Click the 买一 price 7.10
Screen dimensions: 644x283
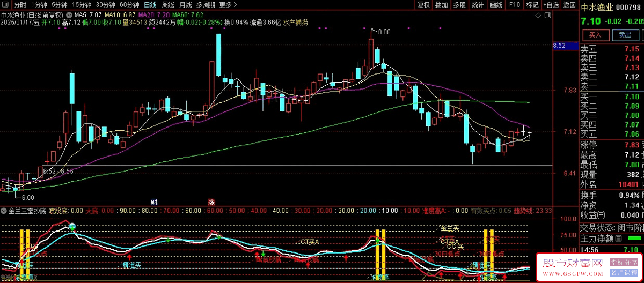tap(632, 96)
